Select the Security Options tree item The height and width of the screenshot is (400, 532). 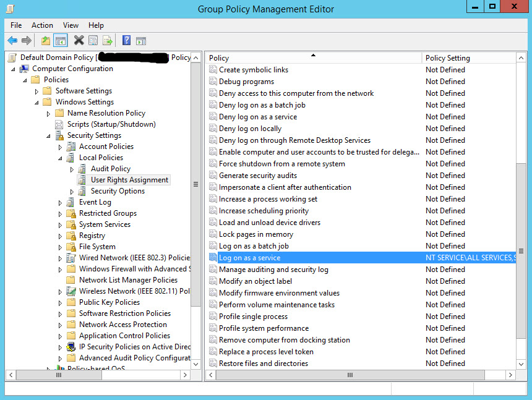click(118, 191)
